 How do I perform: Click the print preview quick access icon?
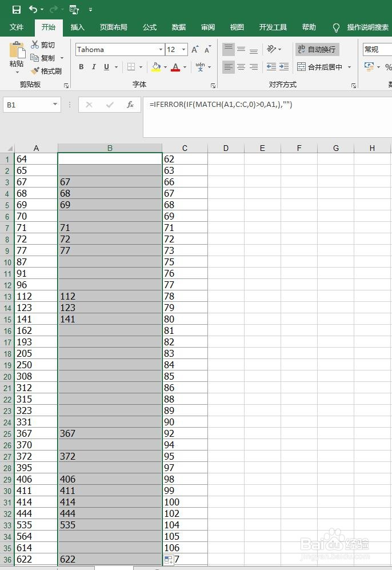pos(74,10)
